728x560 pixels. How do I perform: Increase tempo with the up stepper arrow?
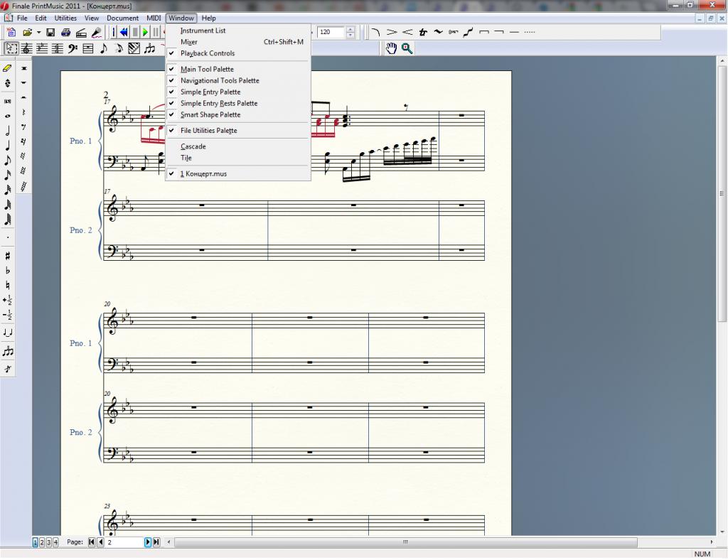[x=350, y=29]
